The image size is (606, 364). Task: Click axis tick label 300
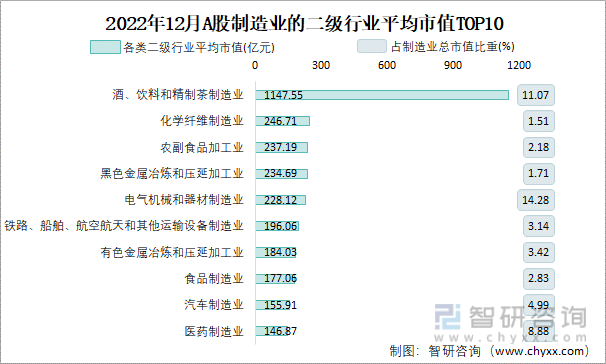(x=321, y=65)
